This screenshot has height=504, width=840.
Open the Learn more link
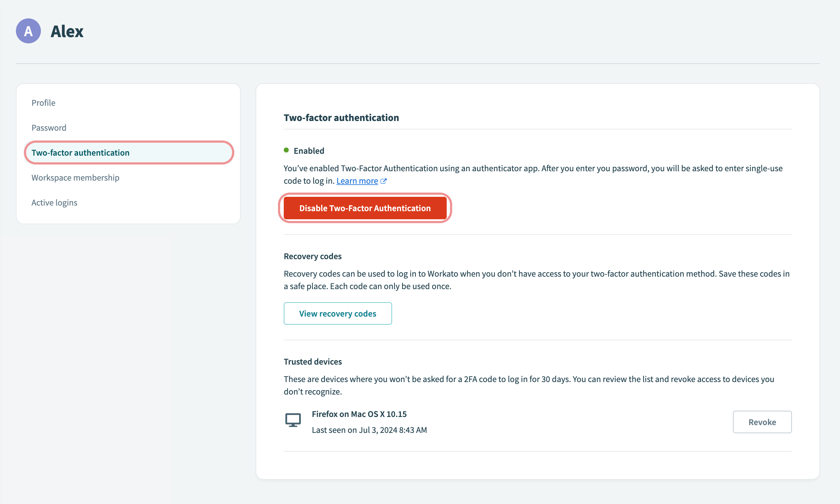357,181
